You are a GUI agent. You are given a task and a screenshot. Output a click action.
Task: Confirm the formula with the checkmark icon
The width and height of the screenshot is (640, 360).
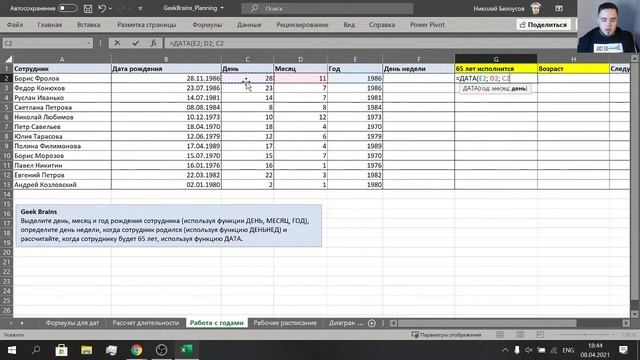136,43
